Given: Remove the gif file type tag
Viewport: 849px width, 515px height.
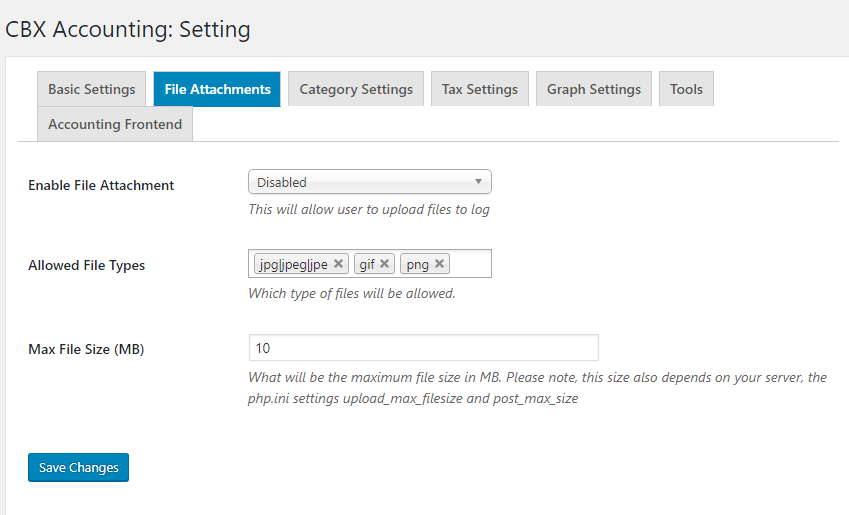Looking at the screenshot, I should point(384,264).
